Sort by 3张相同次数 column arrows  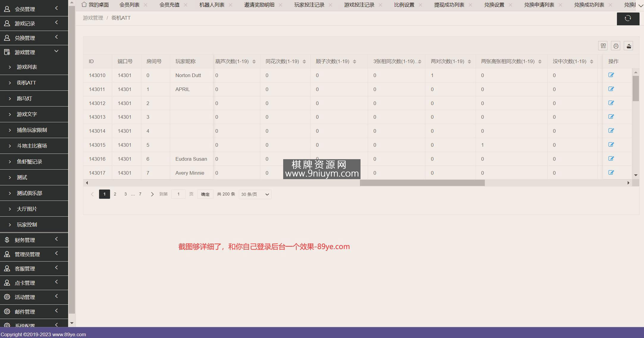click(419, 62)
